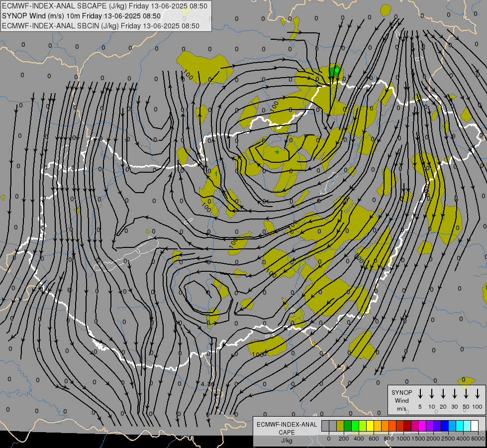Click the bright magenta CAPE swatch right of 1500

[422, 426]
